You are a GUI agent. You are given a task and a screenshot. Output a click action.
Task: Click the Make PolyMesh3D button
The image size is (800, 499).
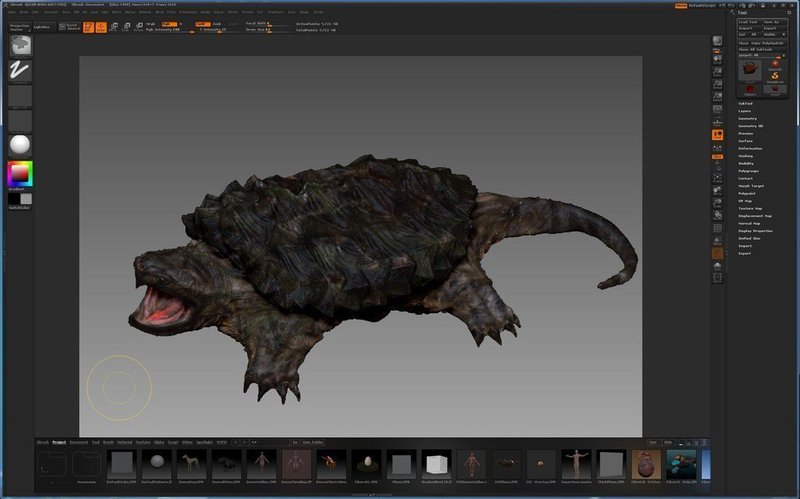(768, 43)
